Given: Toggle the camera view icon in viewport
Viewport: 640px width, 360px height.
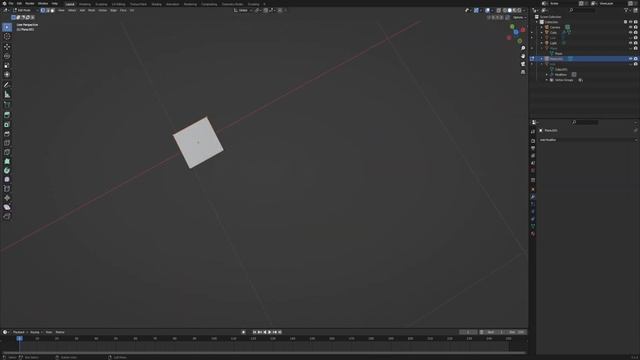Looking at the screenshot, I should (523, 64).
